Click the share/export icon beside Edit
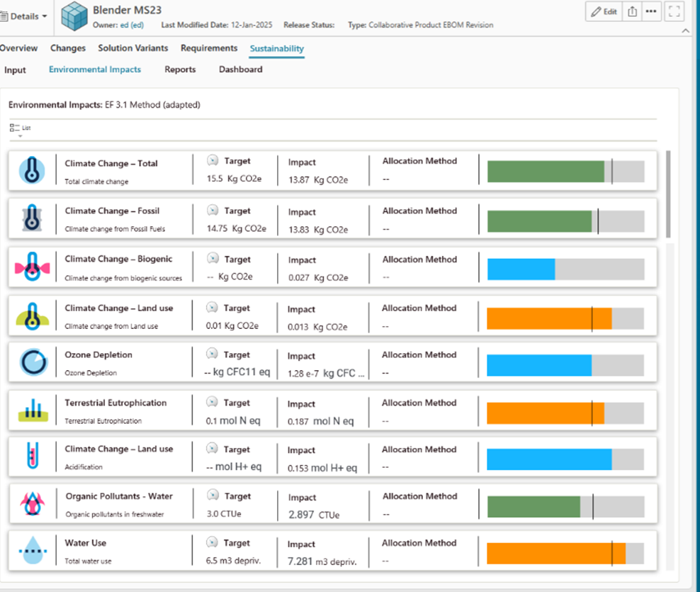Viewport: 700px width, 592px height. [632, 11]
